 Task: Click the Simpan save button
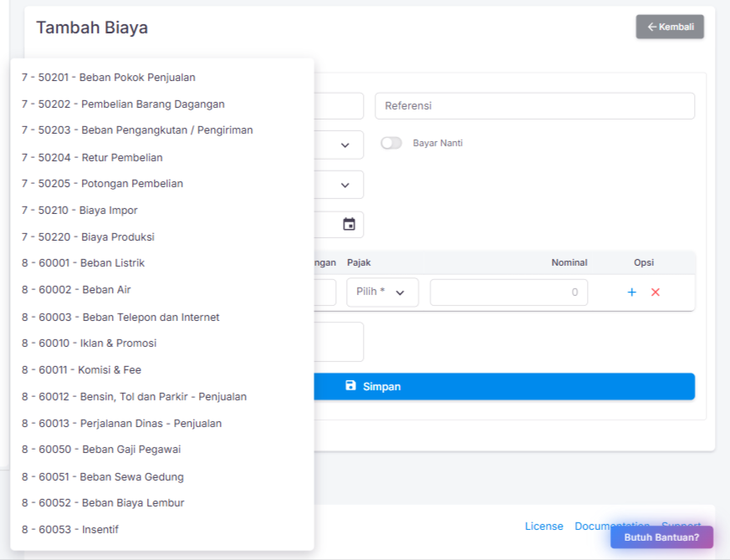502,386
